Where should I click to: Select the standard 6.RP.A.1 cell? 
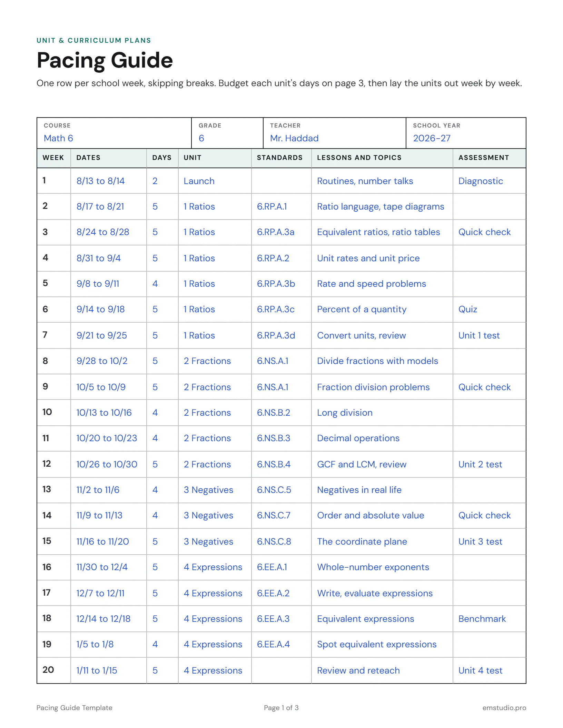[x=281, y=206]
